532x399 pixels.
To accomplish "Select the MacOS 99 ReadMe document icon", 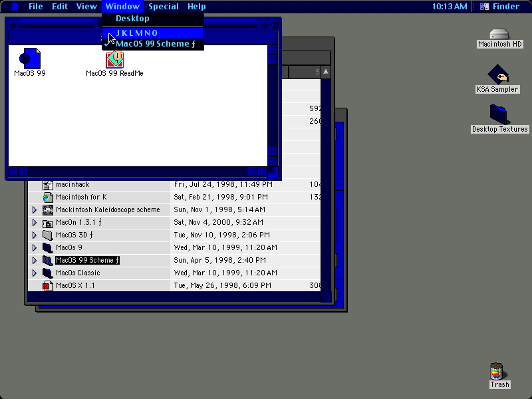I will point(114,59).
